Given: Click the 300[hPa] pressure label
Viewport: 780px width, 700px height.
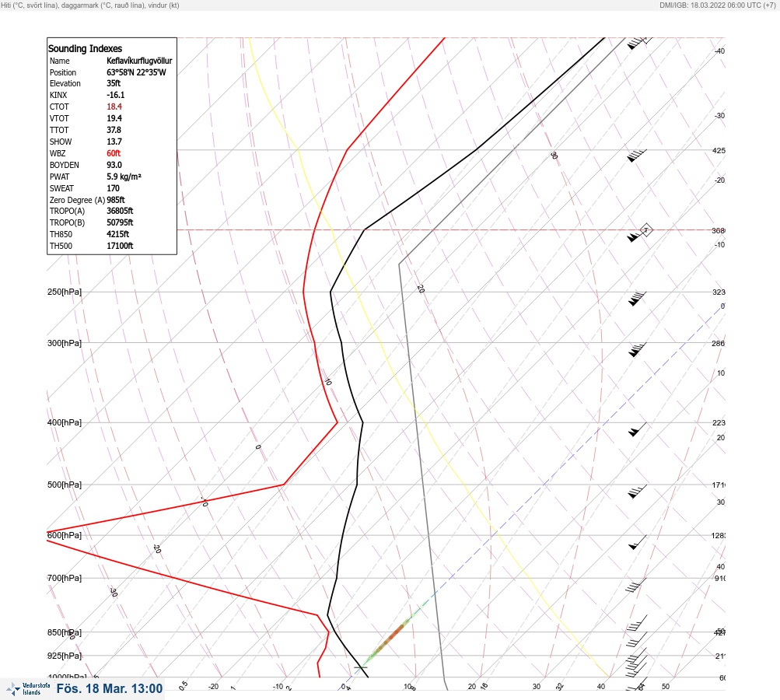Looking at the screenshot, I should coord(65,343).
